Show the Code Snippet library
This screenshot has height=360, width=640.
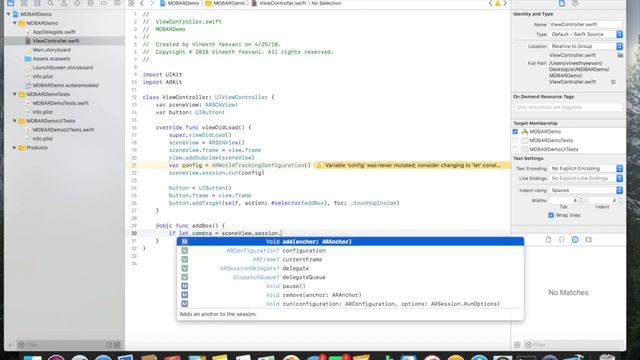point(562,240)
